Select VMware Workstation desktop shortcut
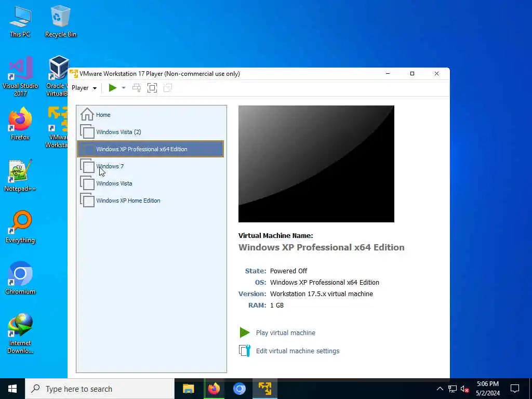 tap(57, 127)
